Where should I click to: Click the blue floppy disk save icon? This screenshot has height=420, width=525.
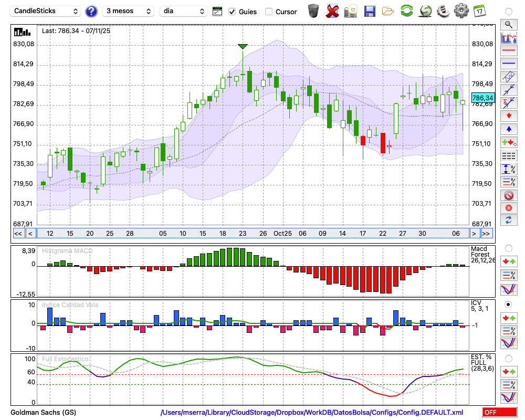[x=370, y=11]
